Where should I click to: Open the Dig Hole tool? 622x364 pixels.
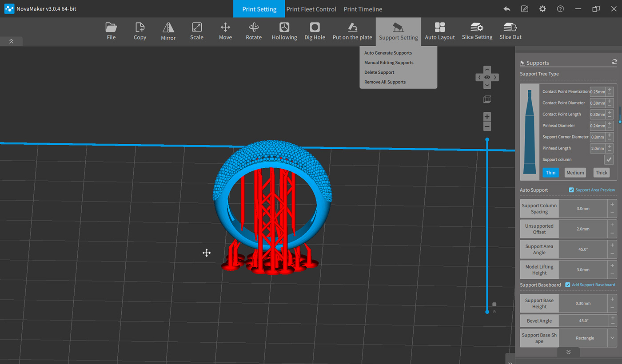[x=315, y=32]
